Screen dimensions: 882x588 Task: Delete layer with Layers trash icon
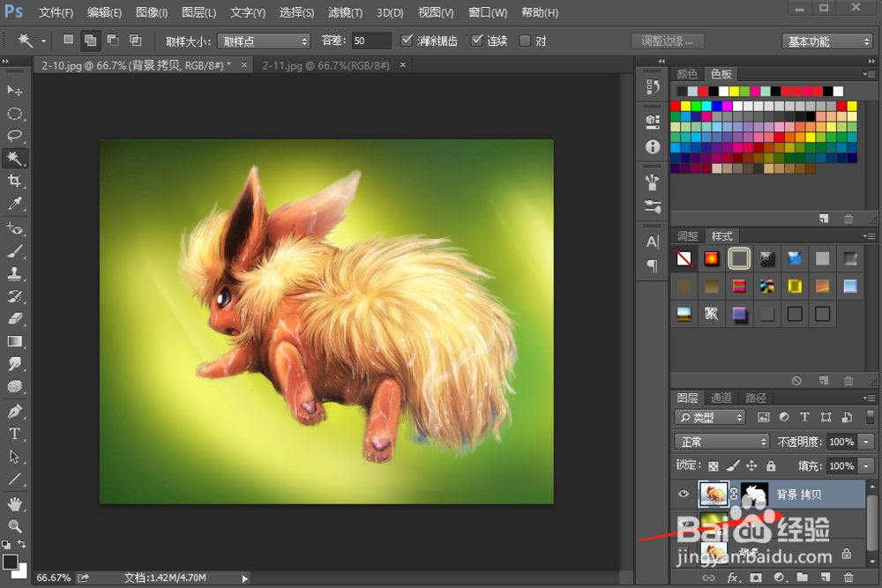[848, 577]
